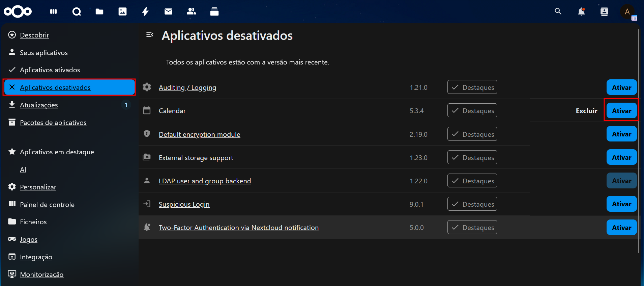Open the Talk app icon

pos(77,12)
